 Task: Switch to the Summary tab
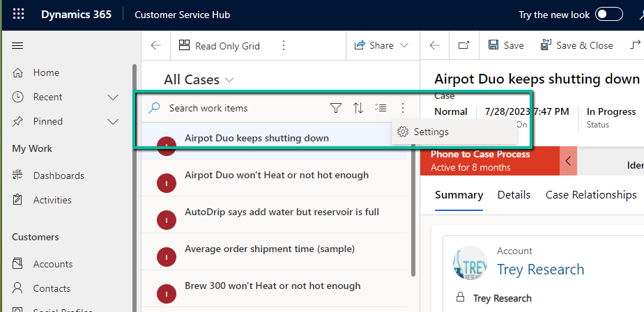(x=459, y=195)
